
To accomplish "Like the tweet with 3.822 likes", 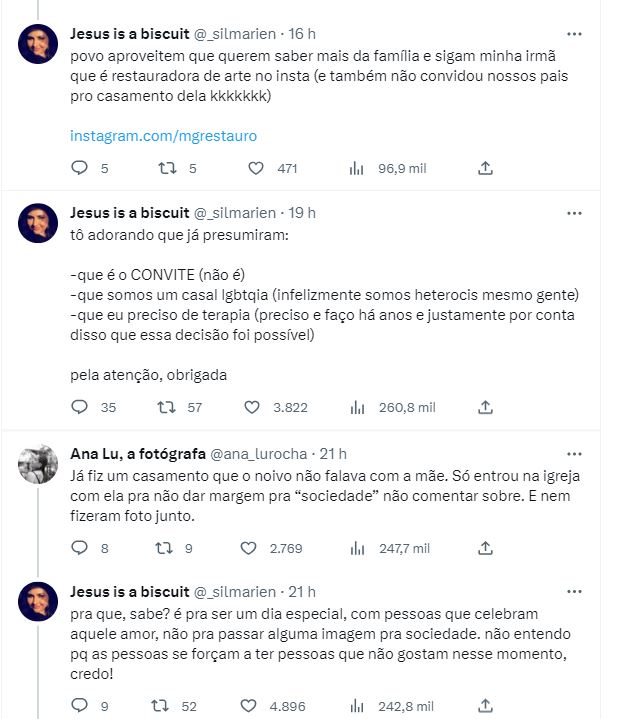I will pos(255,407).
